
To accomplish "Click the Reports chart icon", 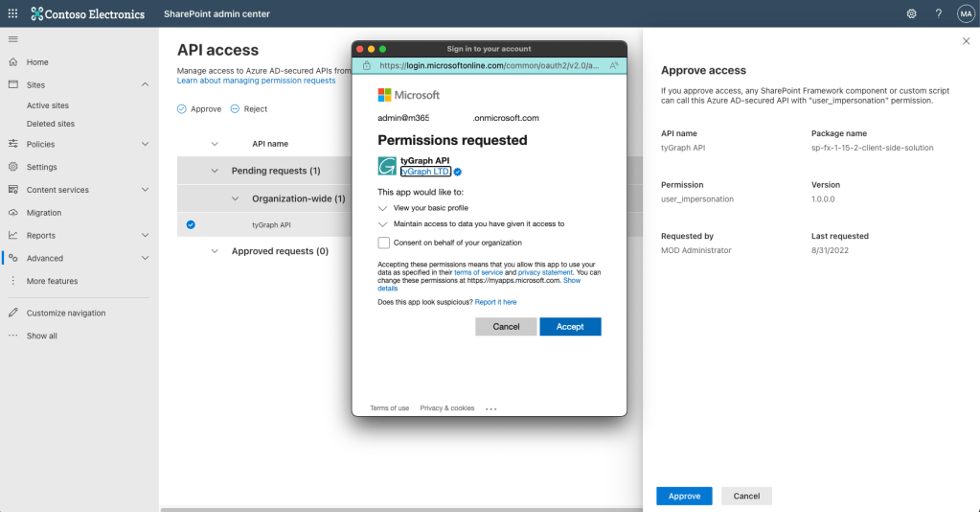I will point(13,235).
